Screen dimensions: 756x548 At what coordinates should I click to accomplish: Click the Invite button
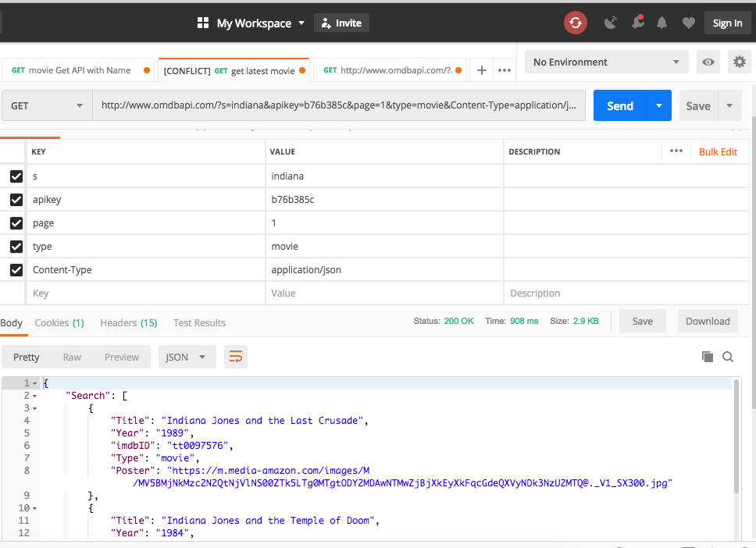point(341,23)
